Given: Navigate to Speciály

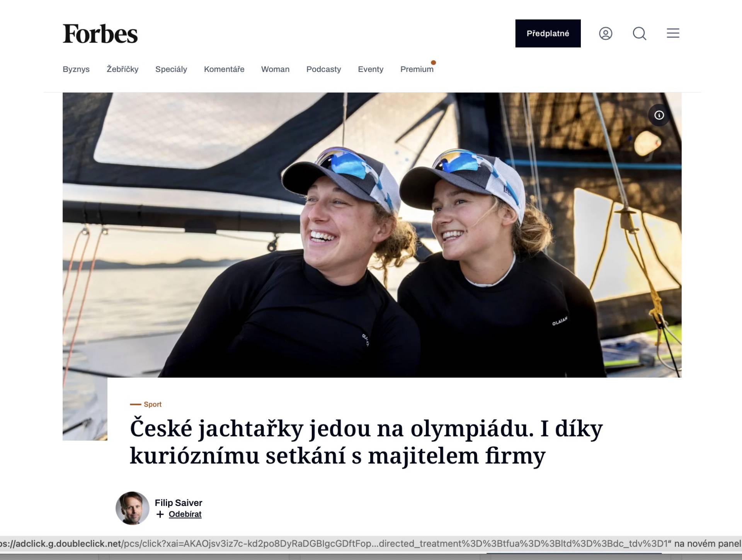Looking at the screenshot, I should [171, 70].
